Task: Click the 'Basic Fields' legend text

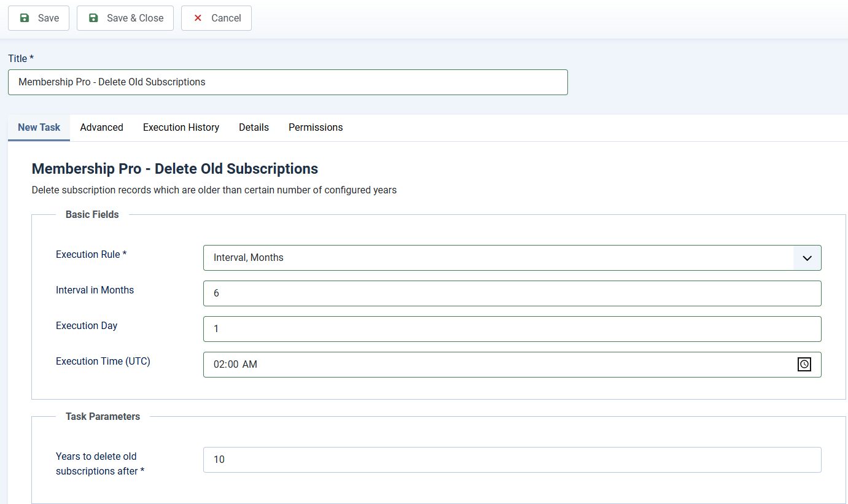Action: click(x=92, y=215)
